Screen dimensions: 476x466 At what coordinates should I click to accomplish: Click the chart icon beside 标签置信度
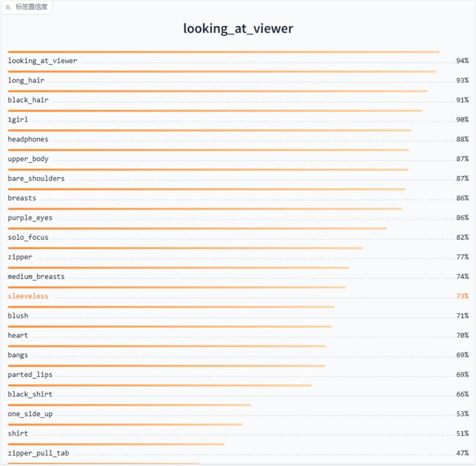[x=8, y=7]
